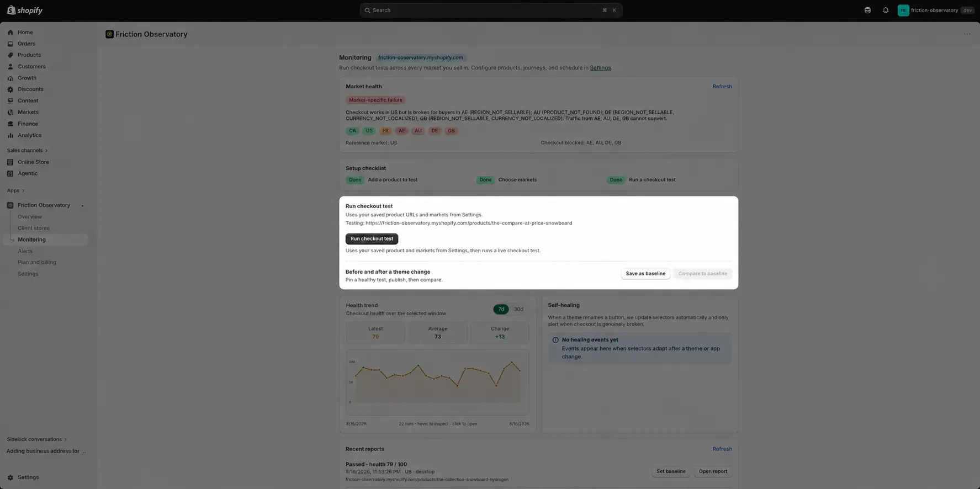Pin the Friction Observatory app in the sidebar
Screen dimensions: 980x489
(x=83, y=206)
